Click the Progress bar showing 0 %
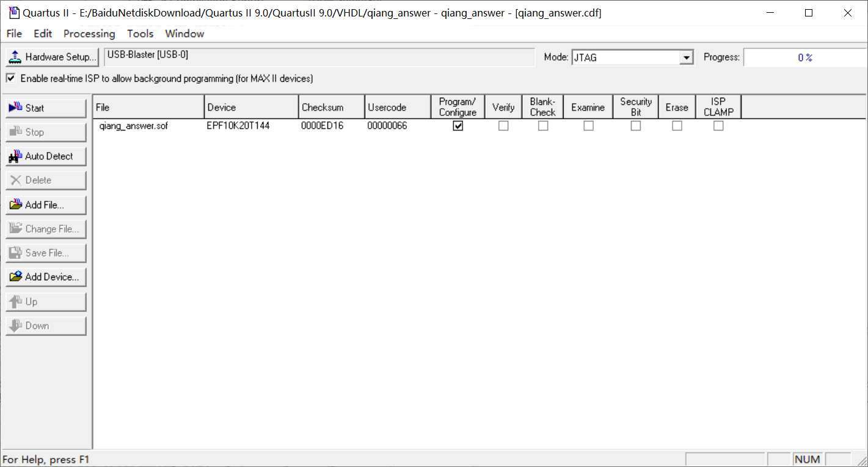Screen dimensions: 868x467 [805, 57]
